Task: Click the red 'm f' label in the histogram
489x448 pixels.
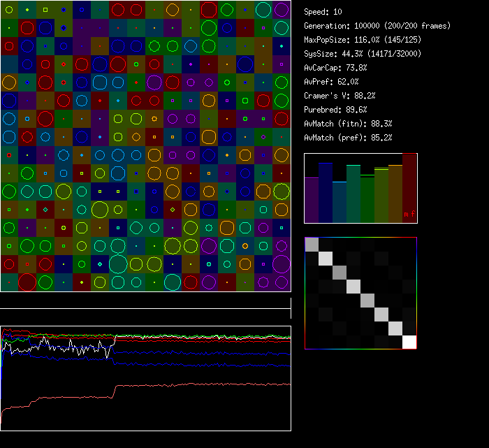Action: [407, 215]
